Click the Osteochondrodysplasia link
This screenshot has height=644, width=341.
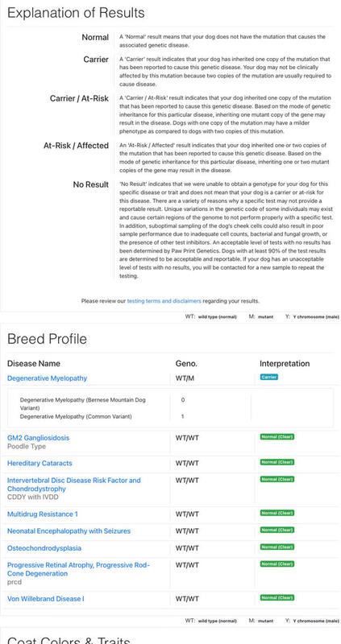tap(44, 548)
